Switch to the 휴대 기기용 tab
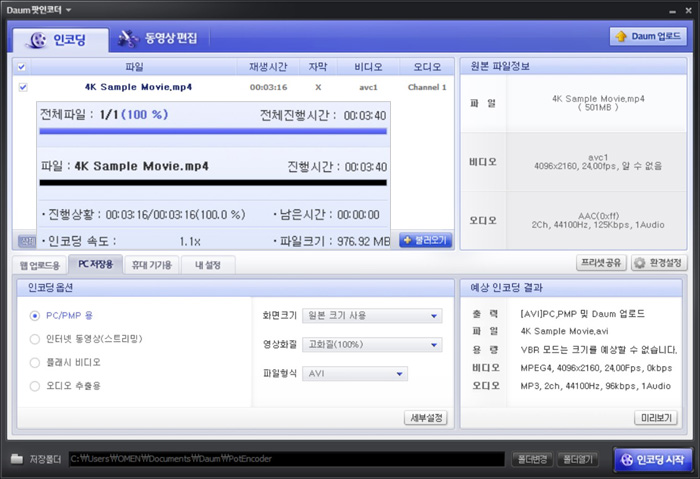 (x=152, y=265)
